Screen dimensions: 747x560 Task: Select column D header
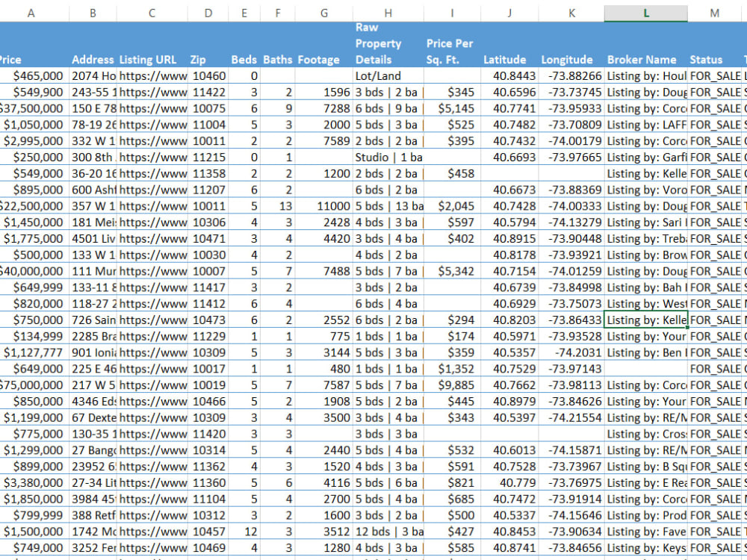[208, 13]
